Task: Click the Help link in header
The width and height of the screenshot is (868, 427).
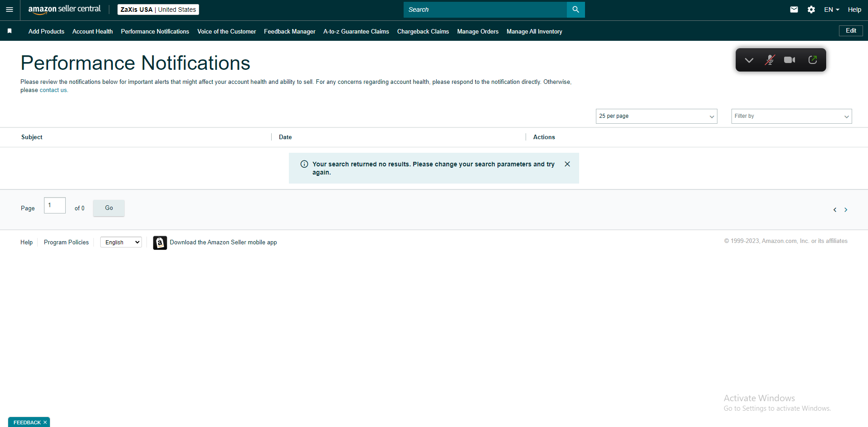Action: 854,10
